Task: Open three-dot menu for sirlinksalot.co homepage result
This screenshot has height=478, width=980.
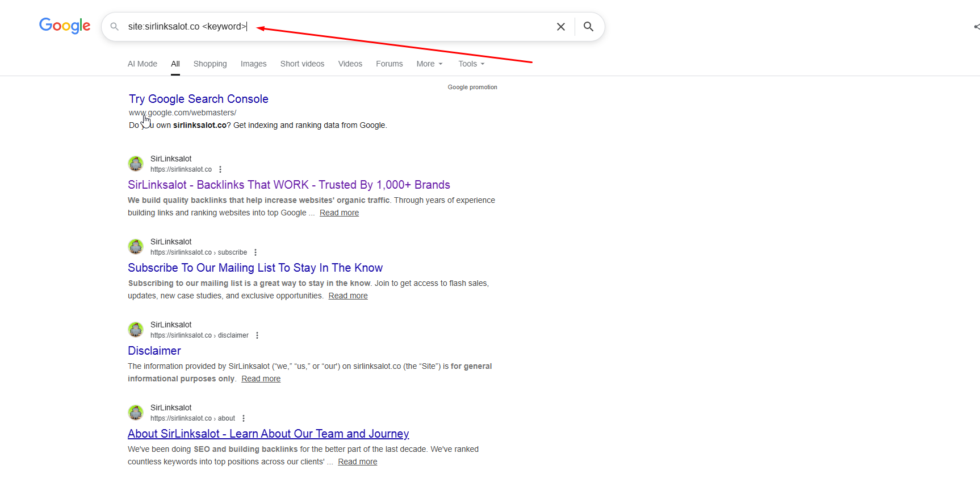Action: pyautogui.click(x=220, y=169)
